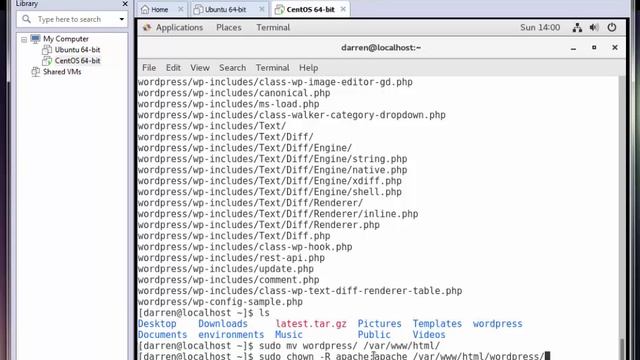The width and height of the screenshot is (640, 360).
Task: Select CentOS 64-bit in library tree
Action: pos(77,61)
